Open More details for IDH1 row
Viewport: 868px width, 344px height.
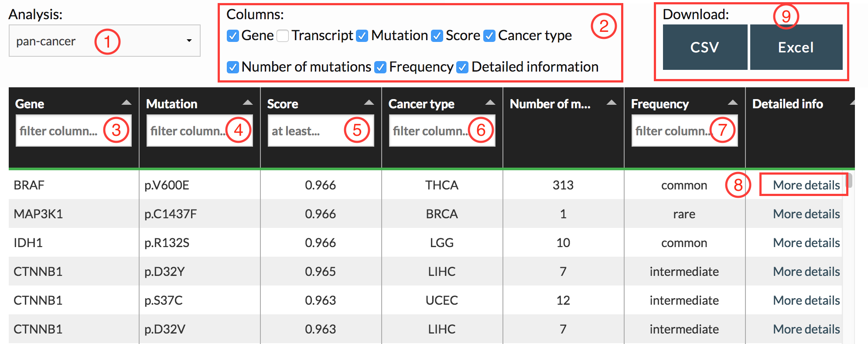pos(806,243)
